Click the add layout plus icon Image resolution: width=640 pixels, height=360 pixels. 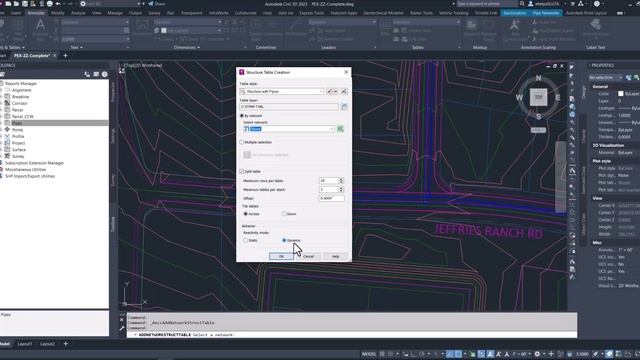pyautogui.click(x=65, y=344)
